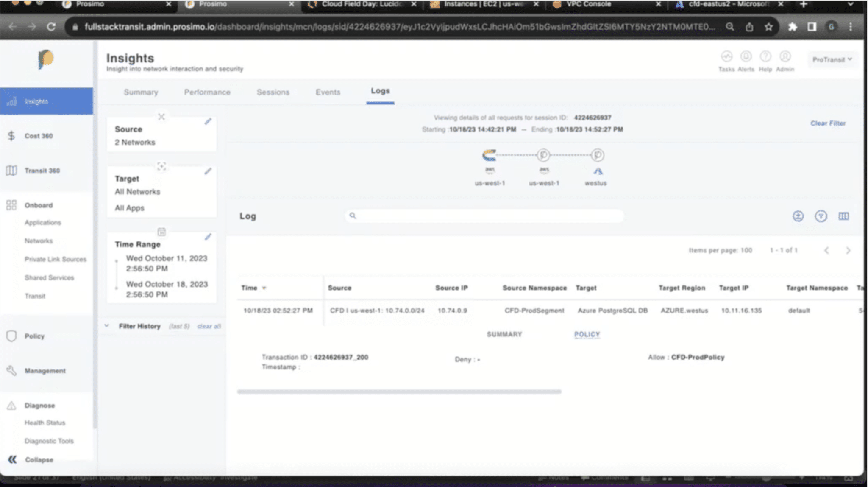The image size is (868, 487).
Task: Sort by the Time column arrow
Action: point(264,288)
